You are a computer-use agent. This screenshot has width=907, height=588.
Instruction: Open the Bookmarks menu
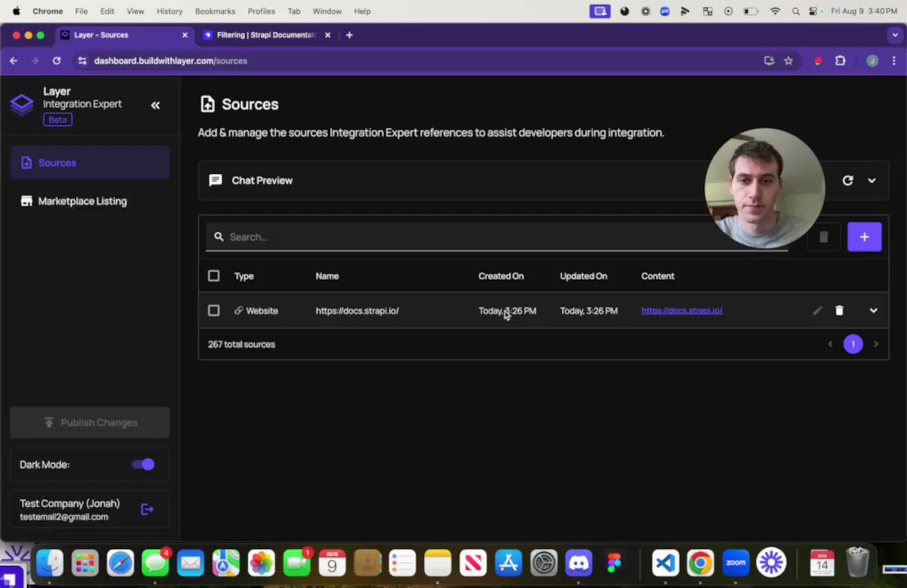215,11
